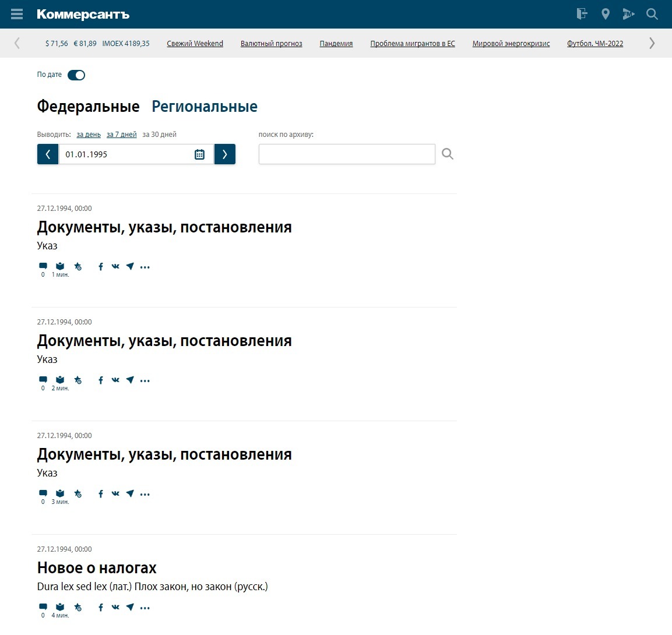Expand more share options for 2 мин. article

point(145,380)
